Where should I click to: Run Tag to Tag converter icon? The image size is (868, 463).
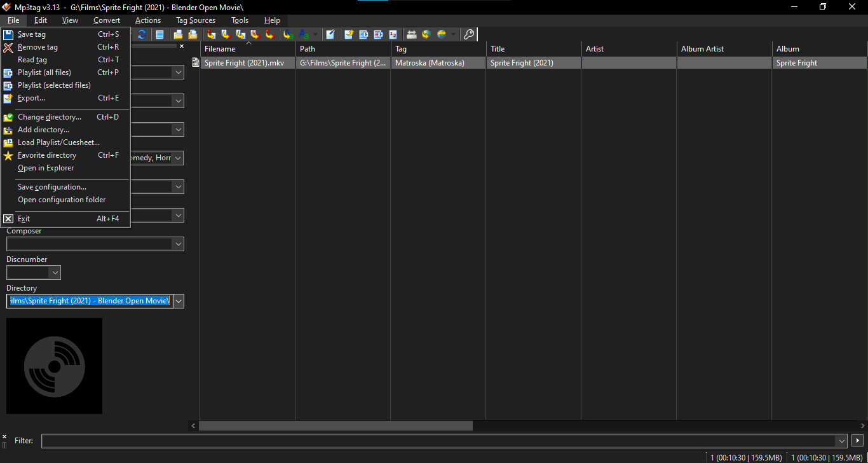[270, 34]
